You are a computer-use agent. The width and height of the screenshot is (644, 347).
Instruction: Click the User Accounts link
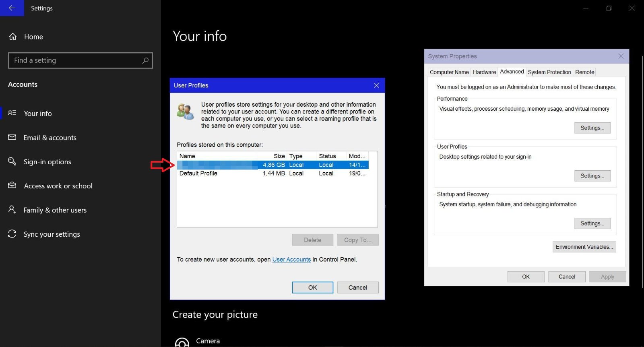point(291,260)
